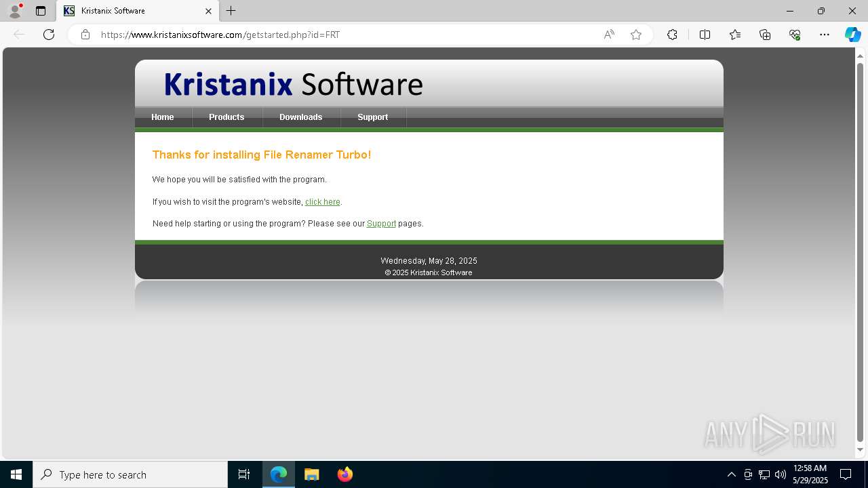This screenshot has height=488, width=868.
Task: Minimize the Edge browser window
Action: point(790,11)
